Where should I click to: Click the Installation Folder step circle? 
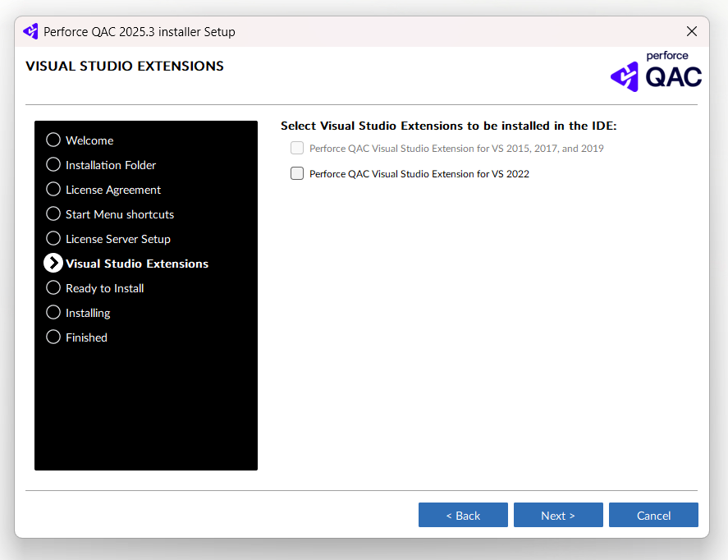tap(53, 164)
